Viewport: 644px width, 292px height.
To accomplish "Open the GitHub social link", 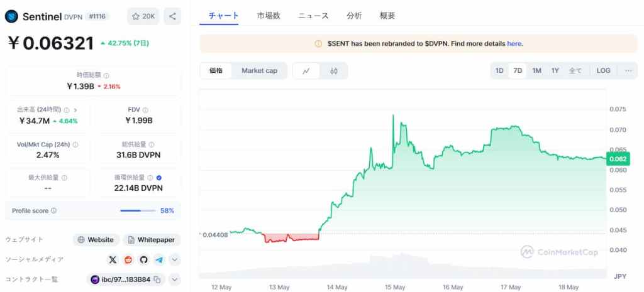I will pos(143,259).
